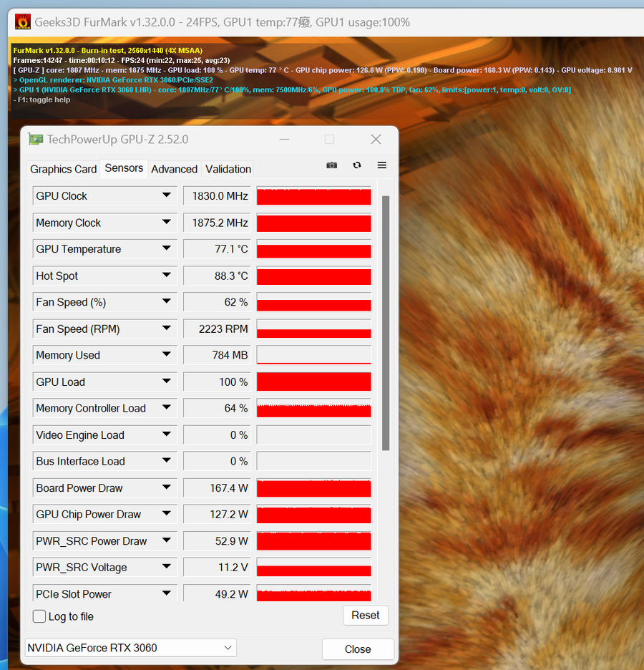Select GPU from the NVIDIA GeForce RTX 3060 combo box
The width and height of the screenshot is (644, 670).
pos(131,648)
